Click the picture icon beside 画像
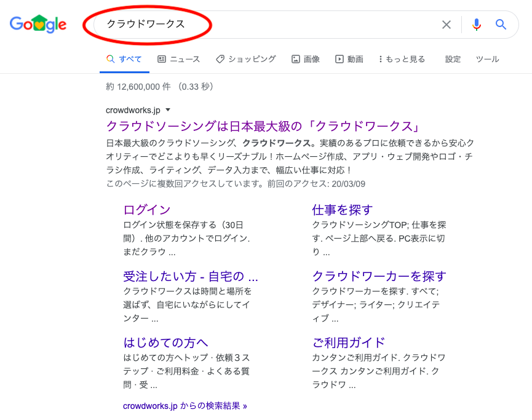532x420 pixels. [295, 59]
